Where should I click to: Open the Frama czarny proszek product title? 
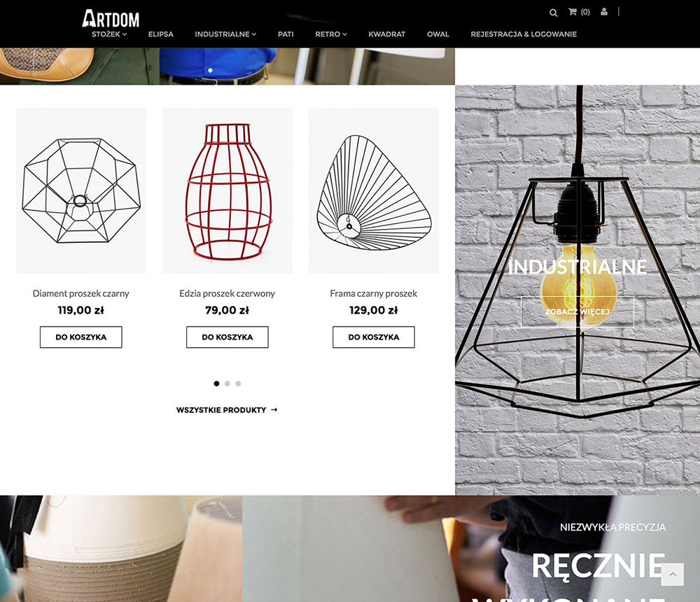(373, 293)
